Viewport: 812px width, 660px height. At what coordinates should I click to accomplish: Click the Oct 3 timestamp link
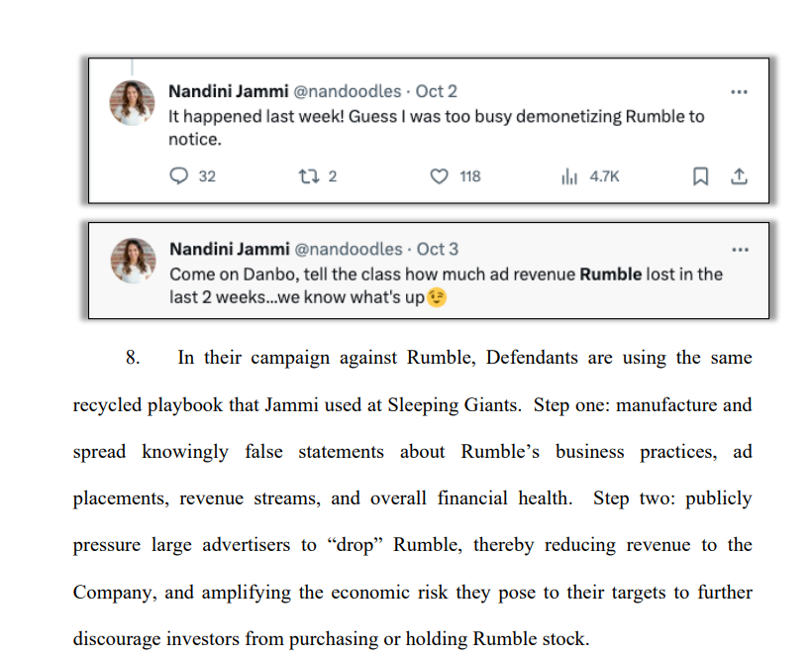coord(438,249)
